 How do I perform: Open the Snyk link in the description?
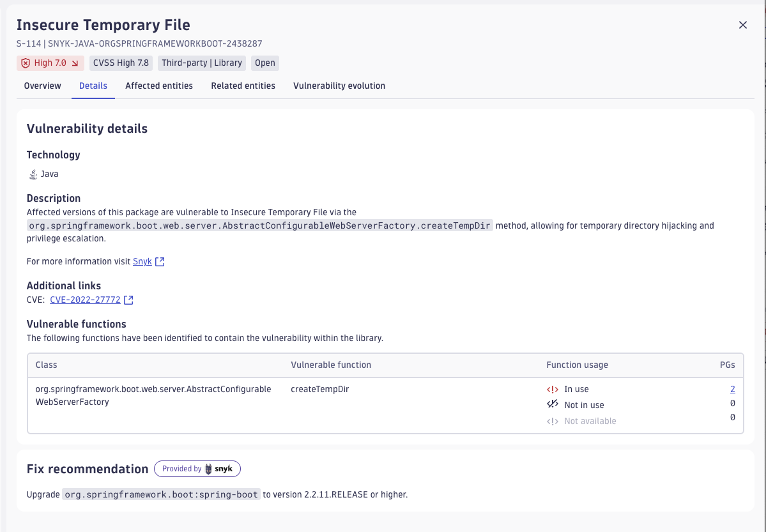click(x=142, y=261)
